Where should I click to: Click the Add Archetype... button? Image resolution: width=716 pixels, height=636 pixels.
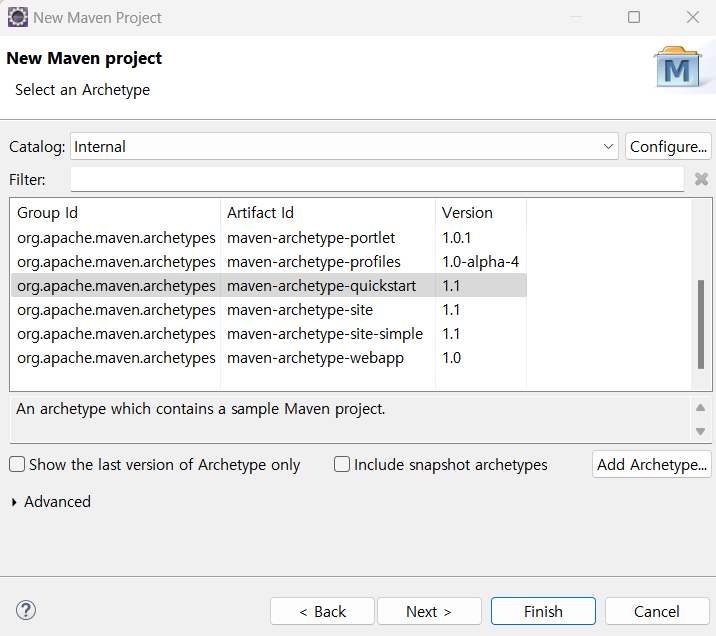tap(652, 464)
